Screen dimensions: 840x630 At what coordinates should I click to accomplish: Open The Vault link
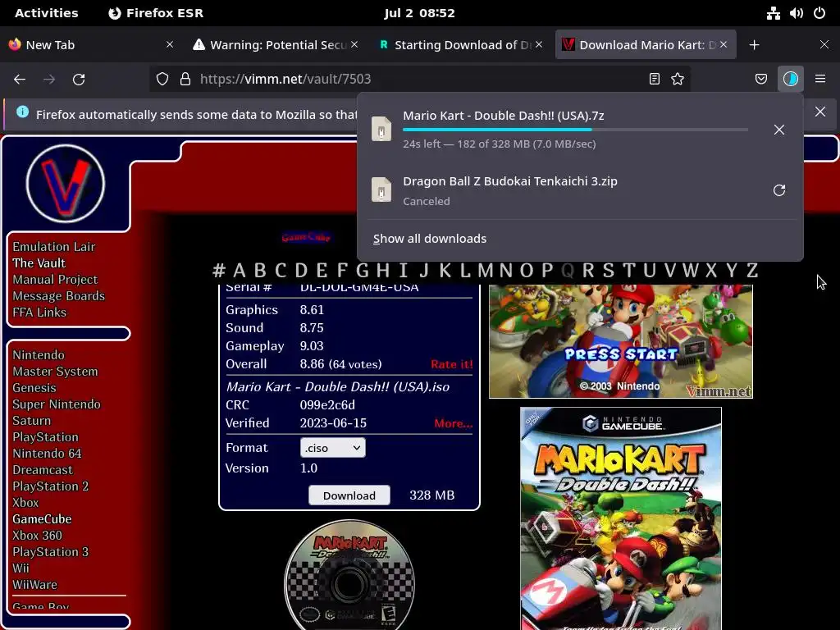39,263
